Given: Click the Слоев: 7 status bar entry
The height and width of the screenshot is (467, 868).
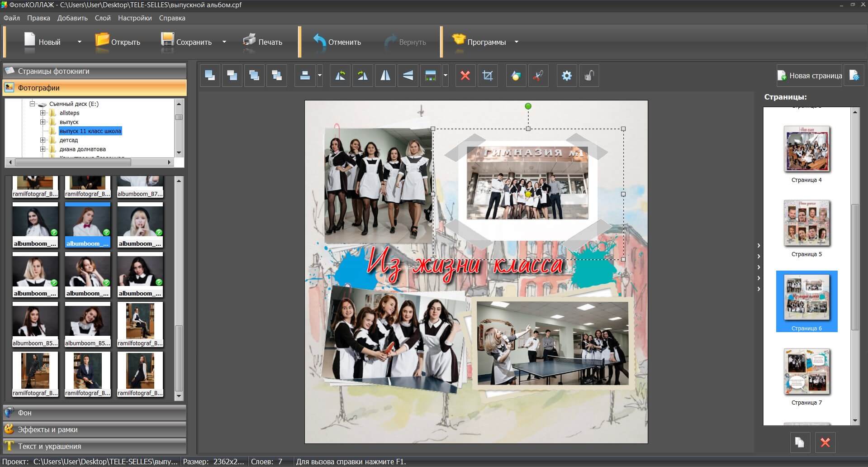Looking at the screenshot, I should click(x=267, y=462).
